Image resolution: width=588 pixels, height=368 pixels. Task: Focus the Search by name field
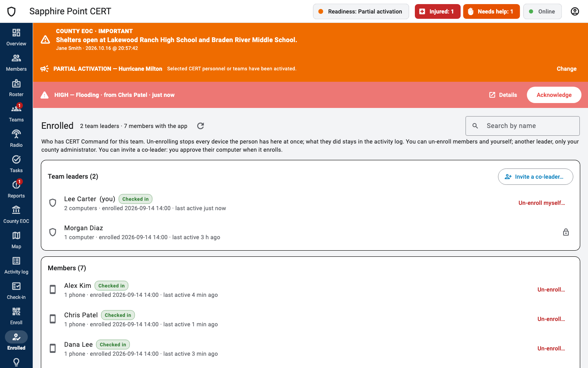[523, 126]
